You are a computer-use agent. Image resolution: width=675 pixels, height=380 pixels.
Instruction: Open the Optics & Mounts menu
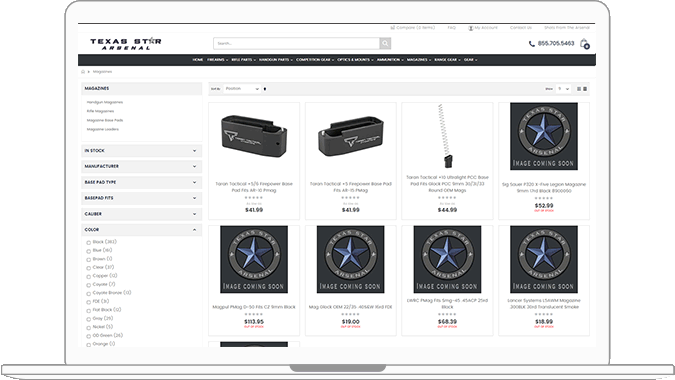pos(355,60)
